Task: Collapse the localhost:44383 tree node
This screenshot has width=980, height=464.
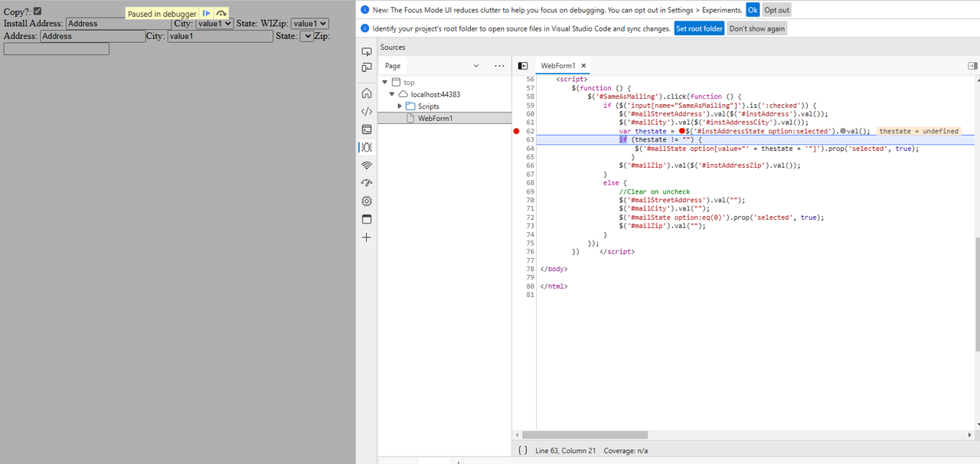Action: click(392, 94)
